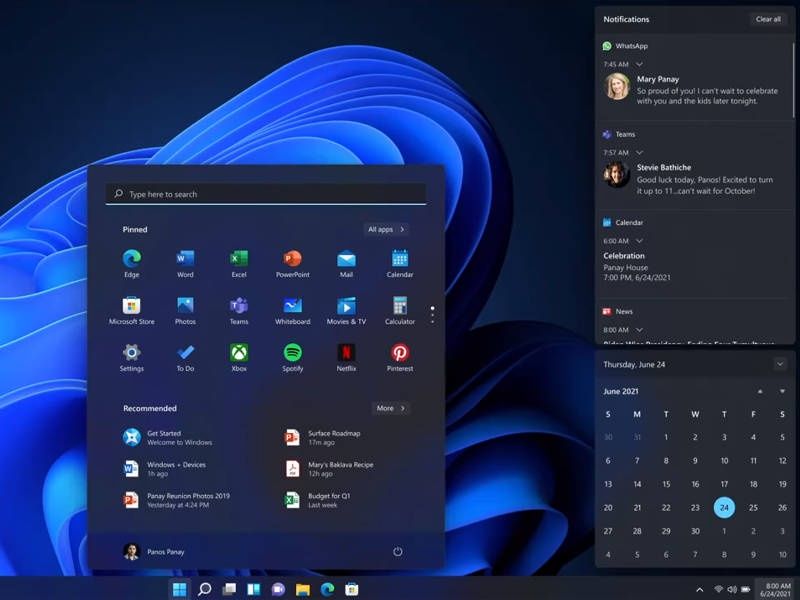
Task: Open Teams from pinned apps
Action: point(239,310)
